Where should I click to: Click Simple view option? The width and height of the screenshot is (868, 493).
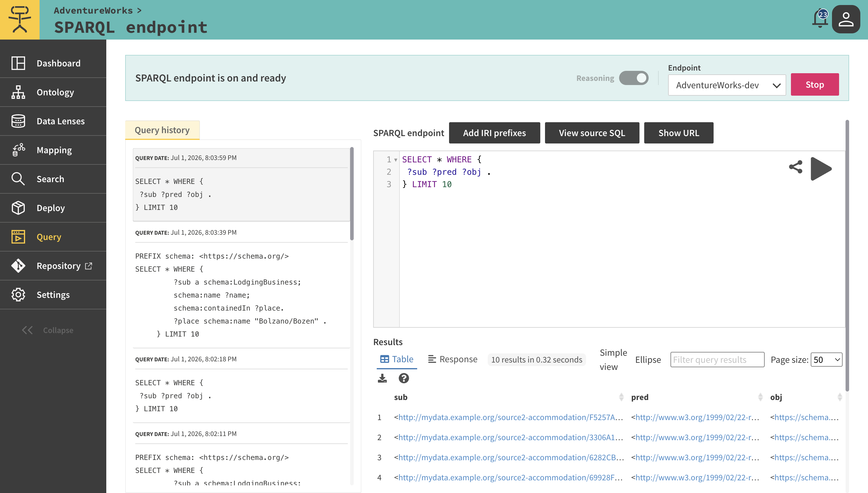[613, 360]
